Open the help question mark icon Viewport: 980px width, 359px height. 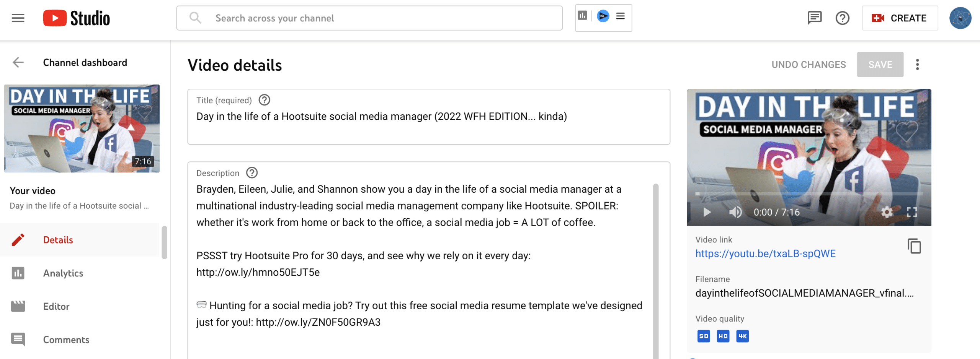(x=842, y=18)
